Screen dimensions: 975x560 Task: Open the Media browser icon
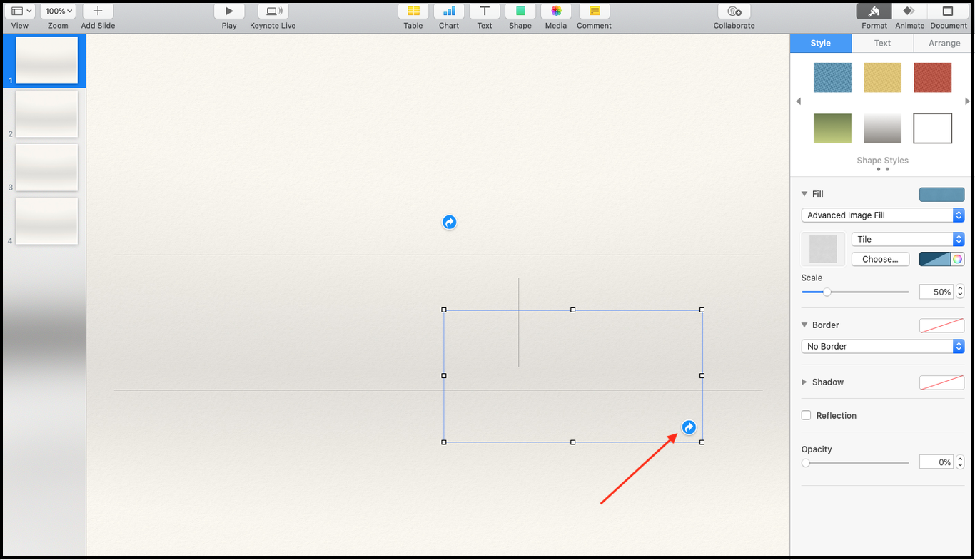click(556, 11)
